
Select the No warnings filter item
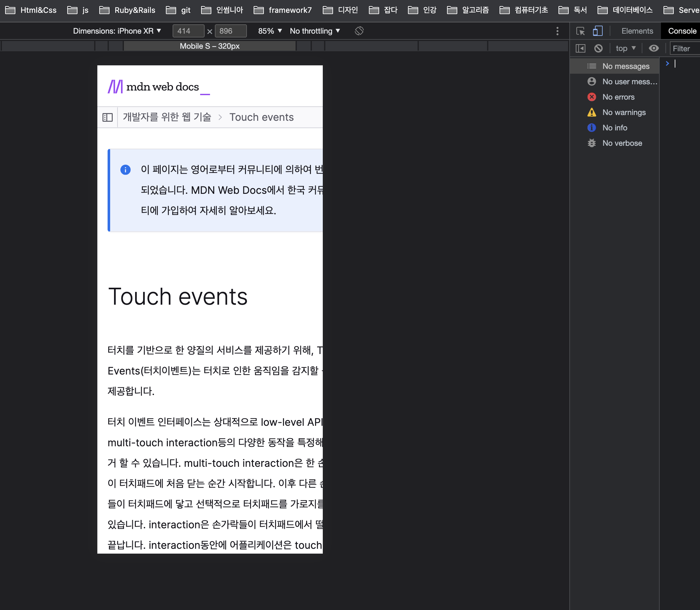623,112
